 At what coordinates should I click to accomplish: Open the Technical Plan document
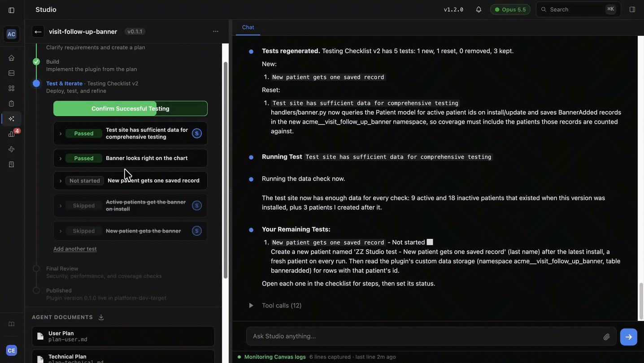click(123, 357)
